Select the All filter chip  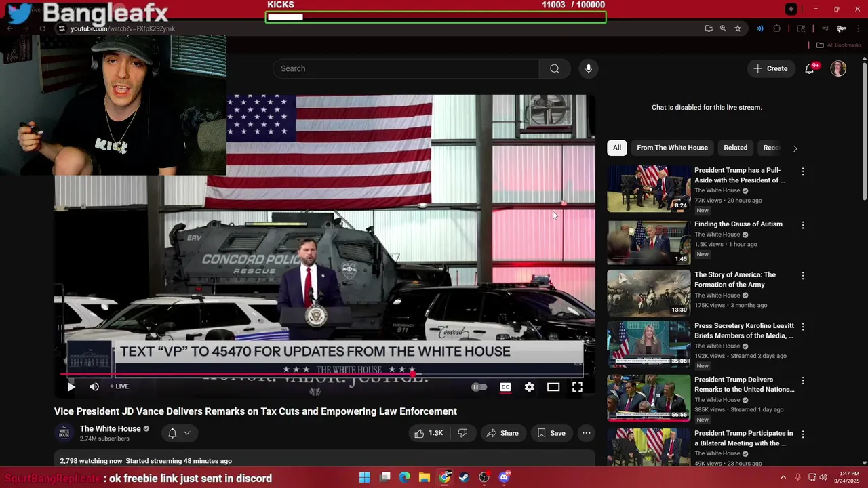(x=617, y=148)
